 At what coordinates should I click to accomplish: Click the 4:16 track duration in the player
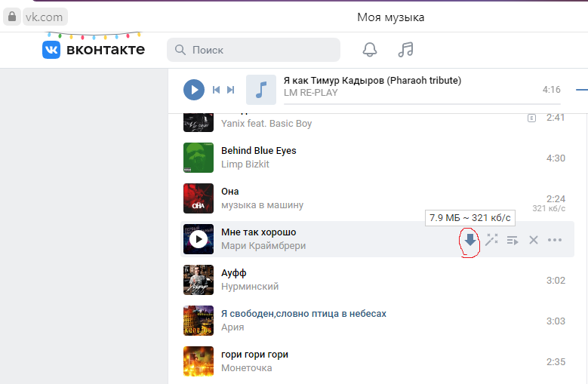[551, 90]
